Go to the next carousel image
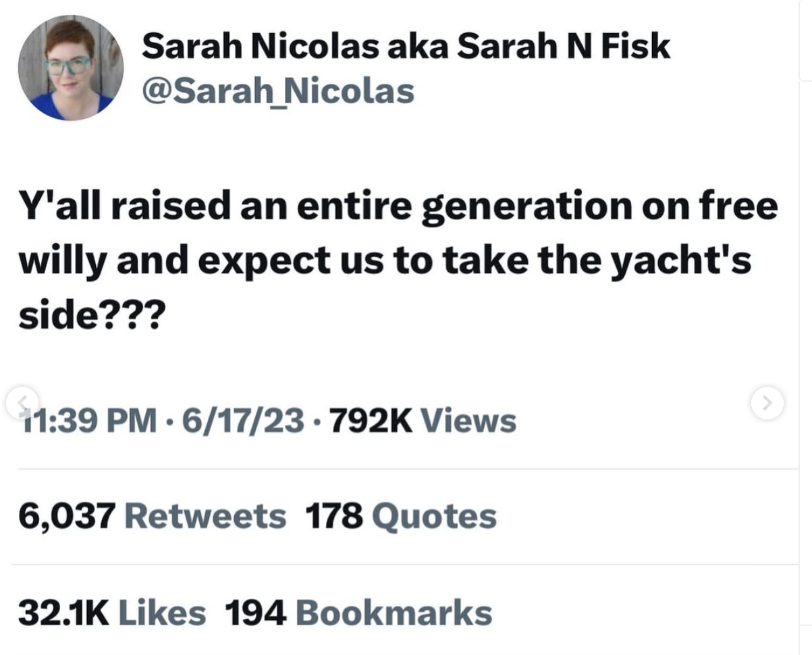 click(767, 403)
